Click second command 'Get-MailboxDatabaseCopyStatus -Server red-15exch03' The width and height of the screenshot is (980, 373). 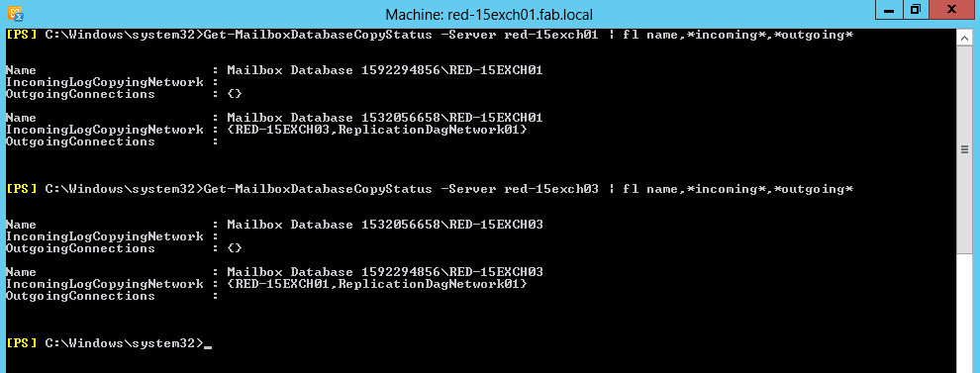click(401, 189)
